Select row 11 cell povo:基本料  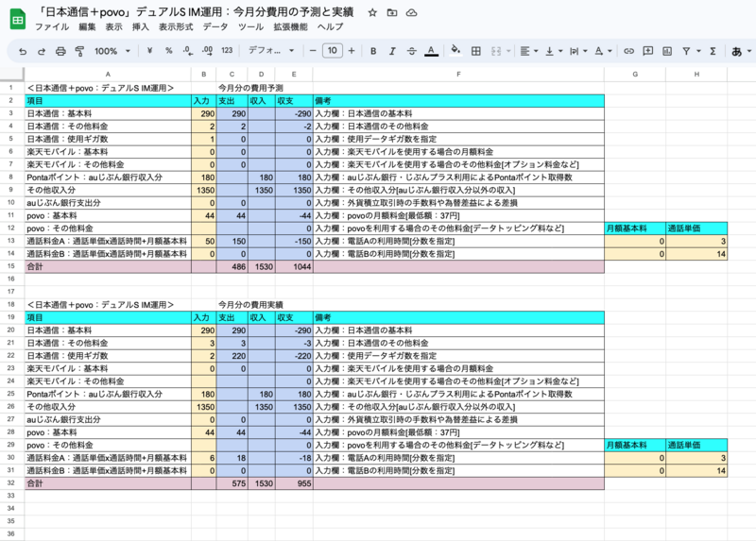(x=108, y=216)
